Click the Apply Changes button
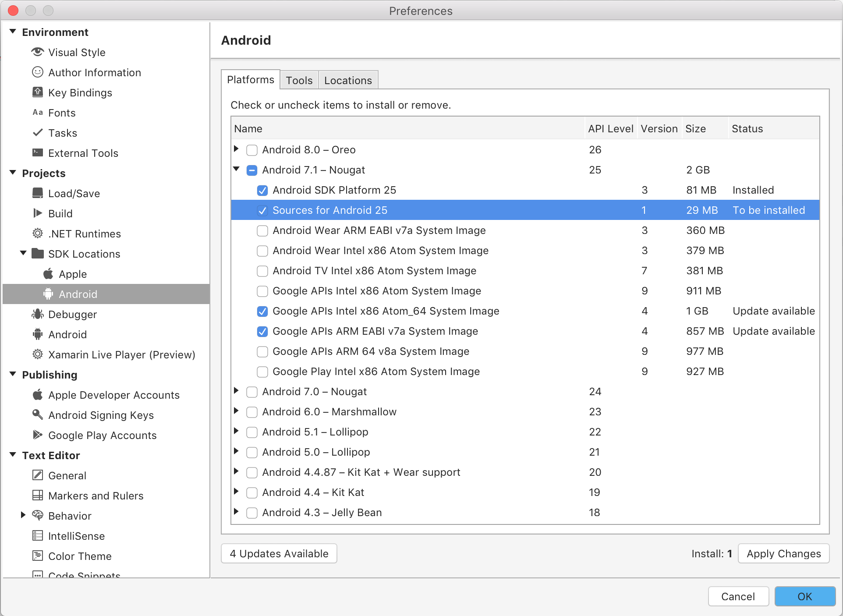 tap(784, 554)
